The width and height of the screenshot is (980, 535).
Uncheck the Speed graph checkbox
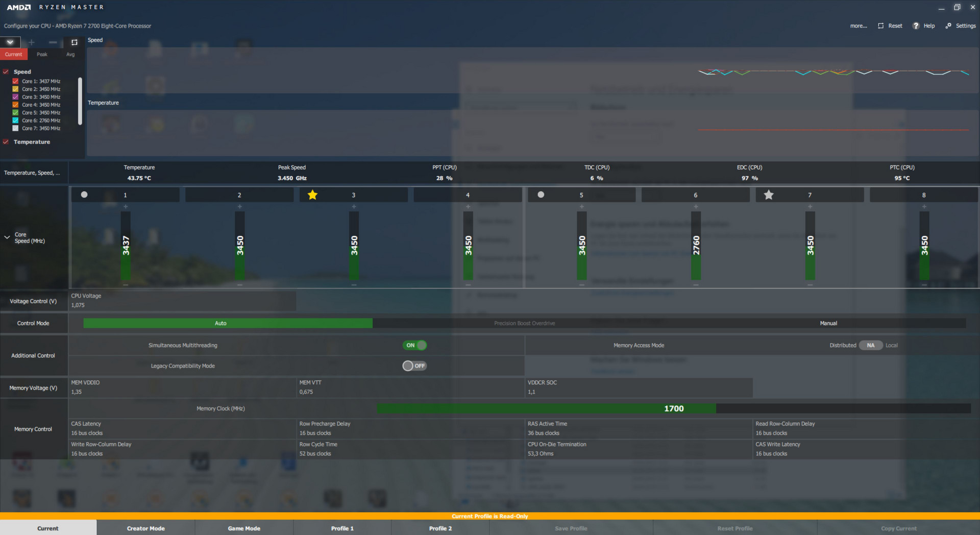[x=6, y=72]
